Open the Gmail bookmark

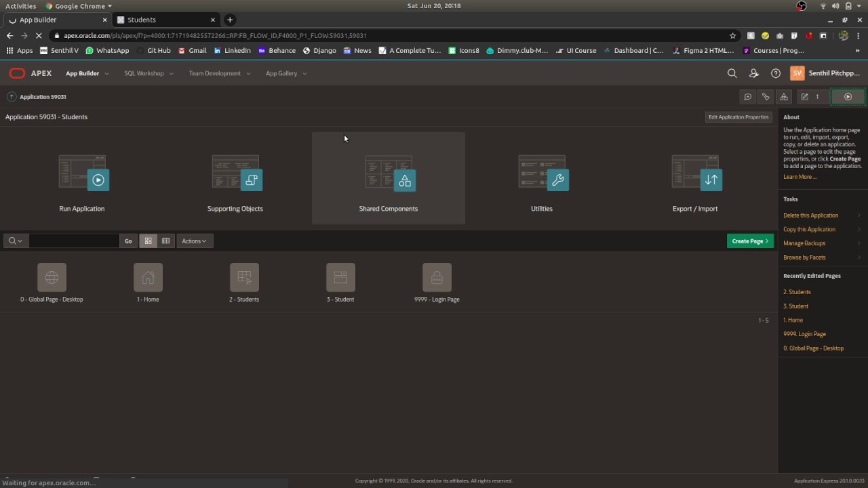pyautogui.click(x=192, y=50)
